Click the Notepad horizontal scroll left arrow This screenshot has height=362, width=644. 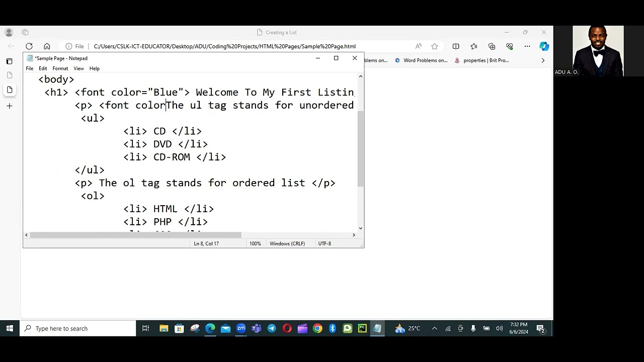coord(26,235)
